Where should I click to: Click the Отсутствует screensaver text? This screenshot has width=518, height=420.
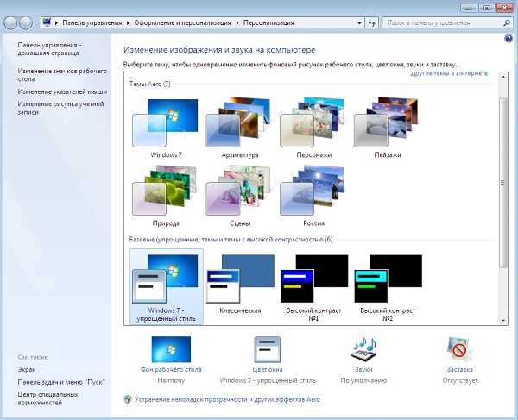[460, 380]
